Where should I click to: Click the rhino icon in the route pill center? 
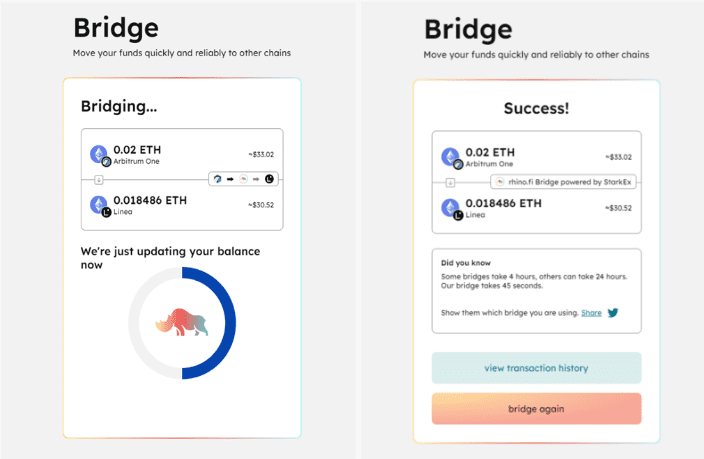click(x=243, y=179)
